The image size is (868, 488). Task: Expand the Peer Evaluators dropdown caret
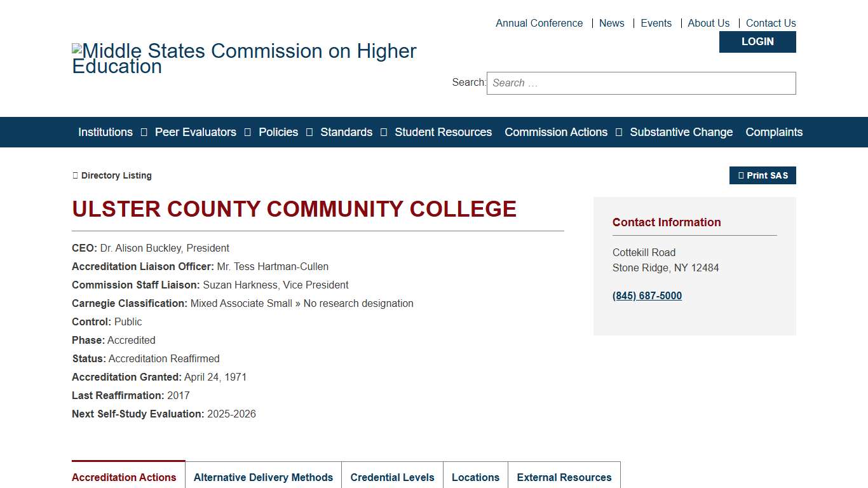(247, 132)
